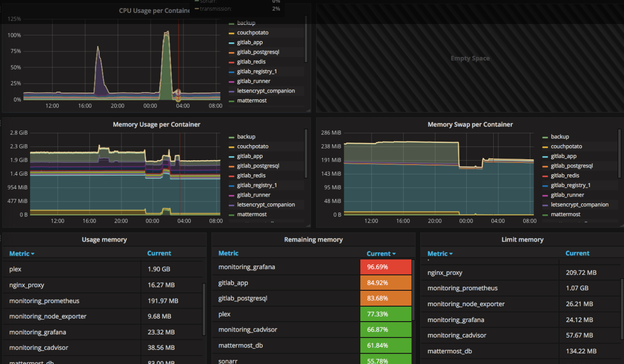Select monitoring_node_exporter in Usage memory table

click(48, 316)
